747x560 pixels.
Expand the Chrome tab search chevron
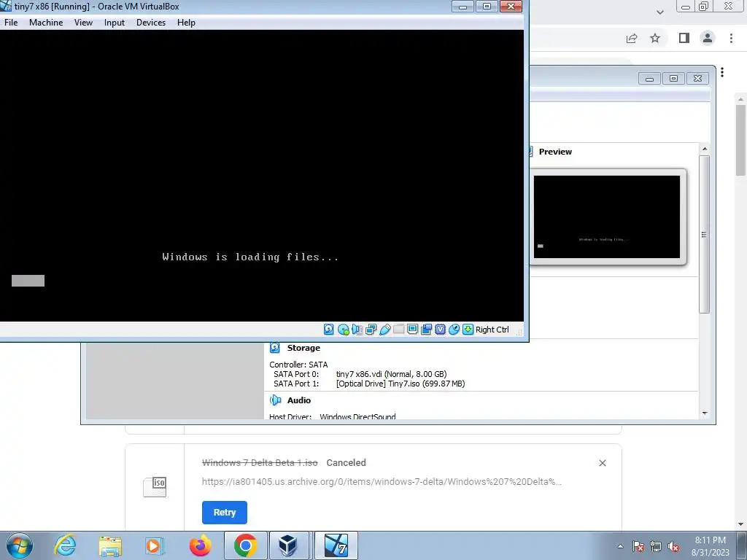pyautogui.click(x=659, y=12)
